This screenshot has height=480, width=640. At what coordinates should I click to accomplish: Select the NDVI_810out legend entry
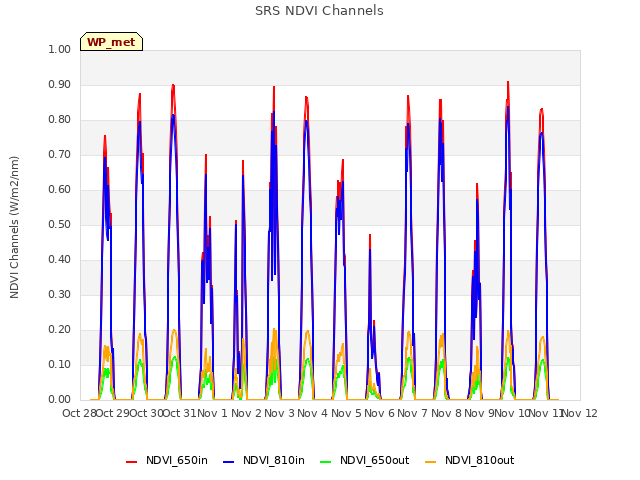(x=470, y=460)
